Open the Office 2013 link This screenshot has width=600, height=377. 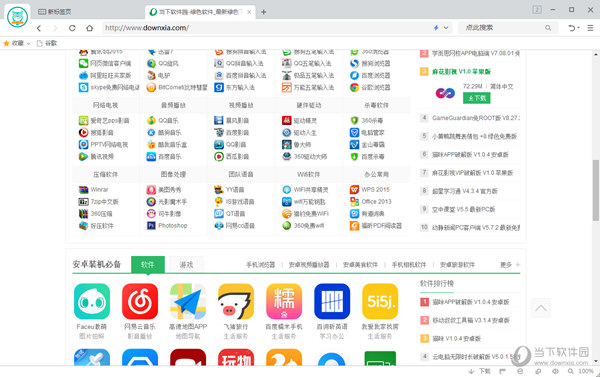377,202
